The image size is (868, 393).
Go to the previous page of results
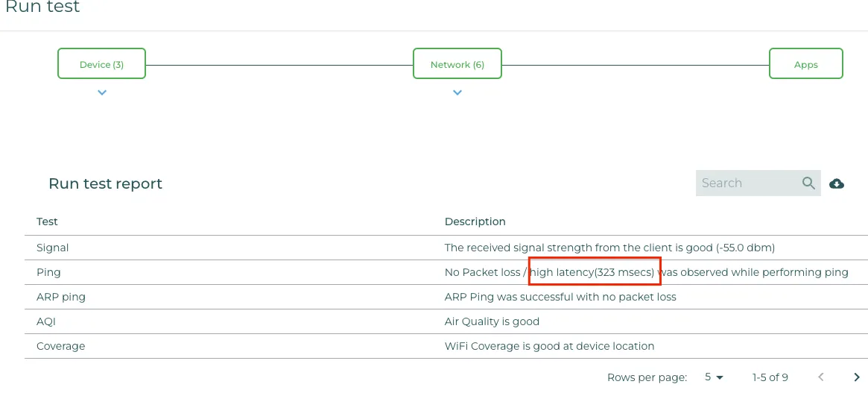coord(821,377)
